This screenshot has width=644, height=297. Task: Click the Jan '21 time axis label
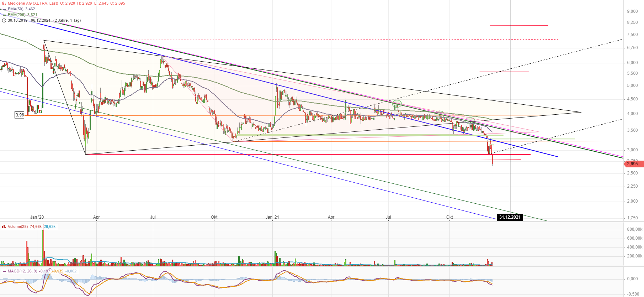coord(272,217)
